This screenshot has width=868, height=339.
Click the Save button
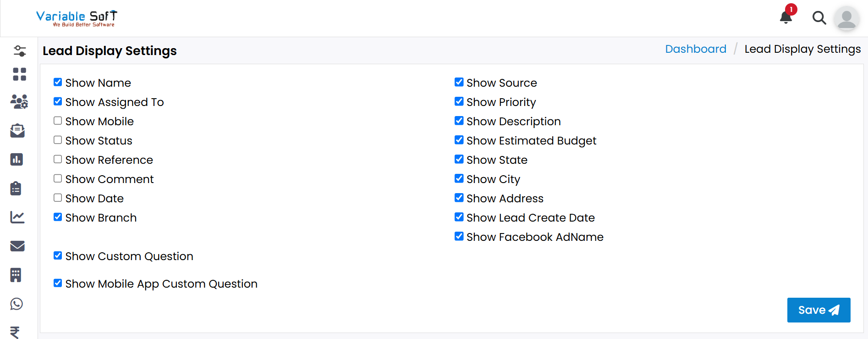[x=818, y=310]
